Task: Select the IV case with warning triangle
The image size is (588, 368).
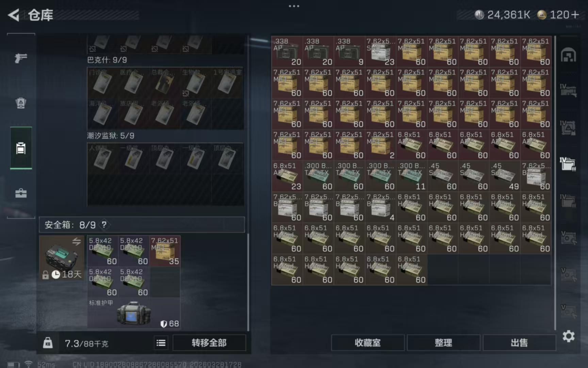Action: [x=568, y=128]
